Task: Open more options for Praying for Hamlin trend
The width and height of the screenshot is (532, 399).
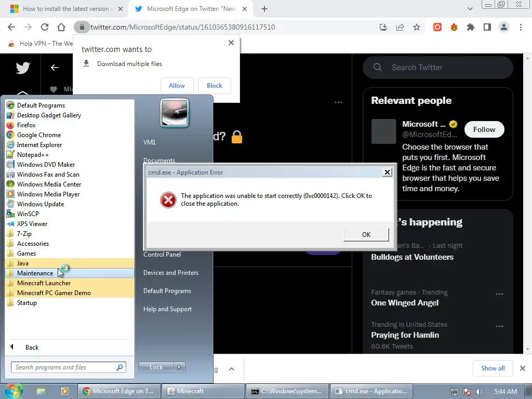Action: point(499,326)
